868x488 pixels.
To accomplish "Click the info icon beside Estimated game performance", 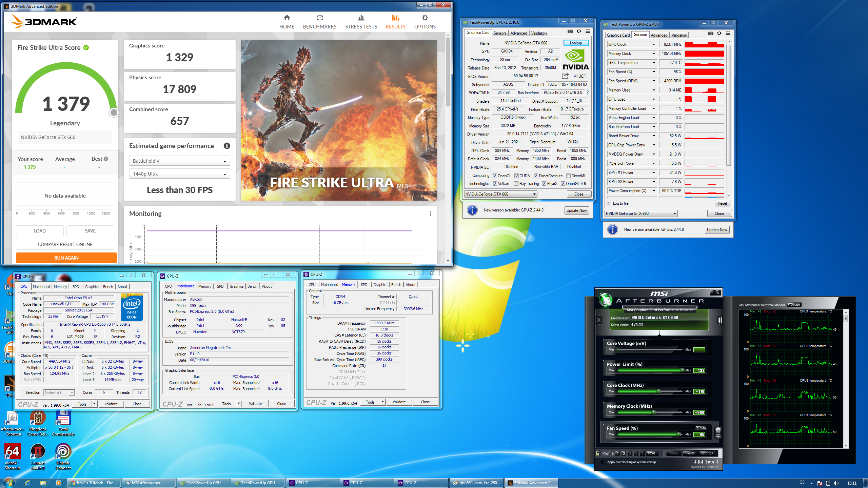I will point(227,146).
